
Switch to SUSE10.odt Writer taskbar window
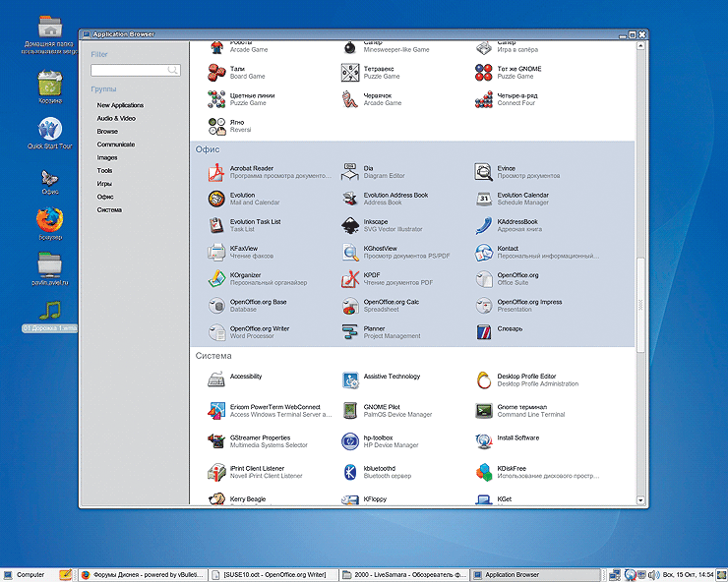point(273,574)
